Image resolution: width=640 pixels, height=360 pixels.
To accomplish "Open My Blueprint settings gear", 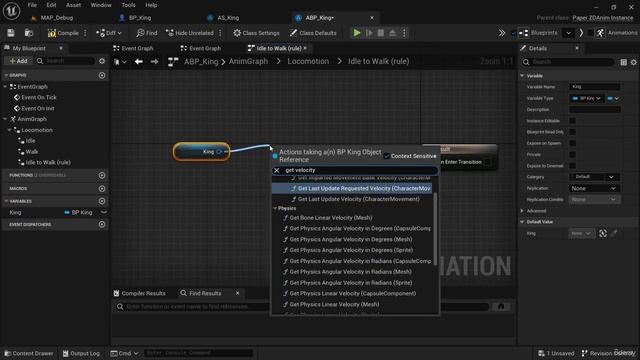I will coord(102,61).
